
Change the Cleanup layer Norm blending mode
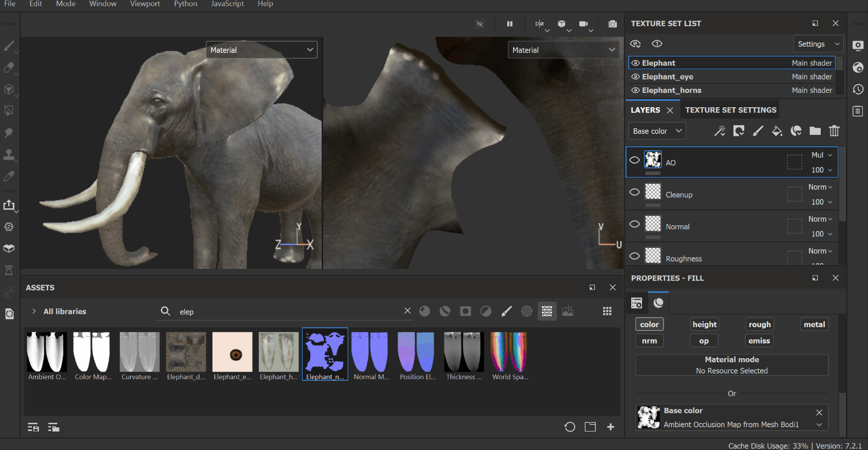820,187
